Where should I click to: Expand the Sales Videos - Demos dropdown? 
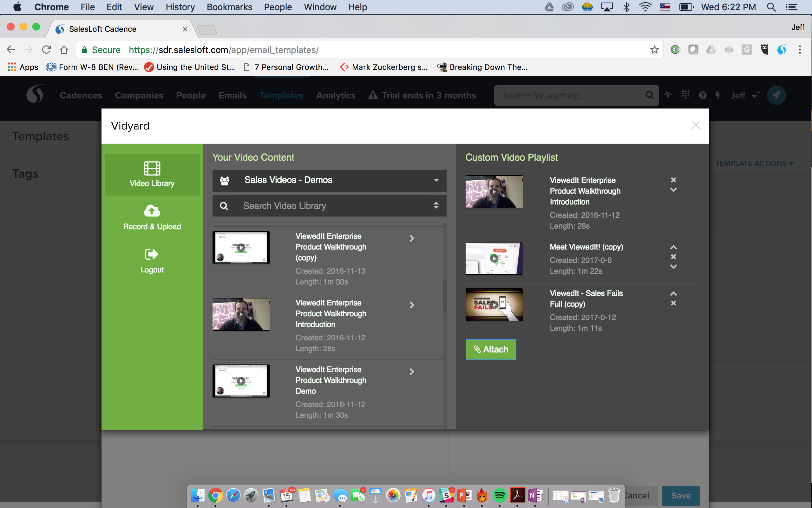coord(329,180)
